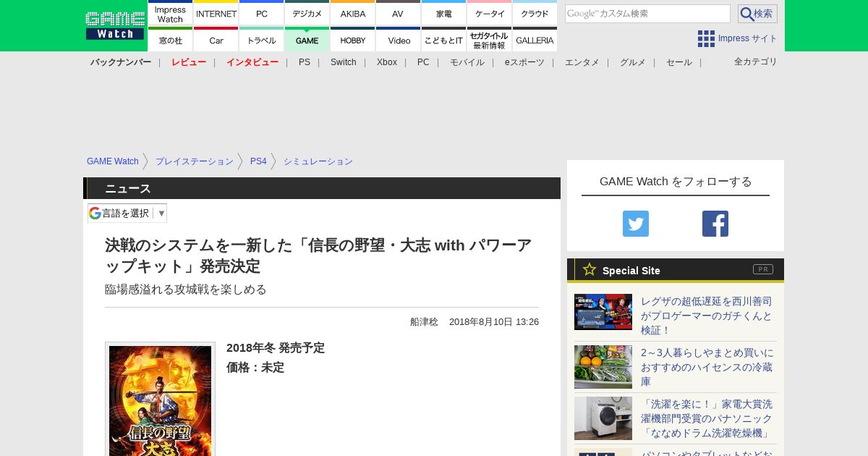868x456 pixels.
Task: Go to GAME Watch breadcrumb
Action: point(113,161)
